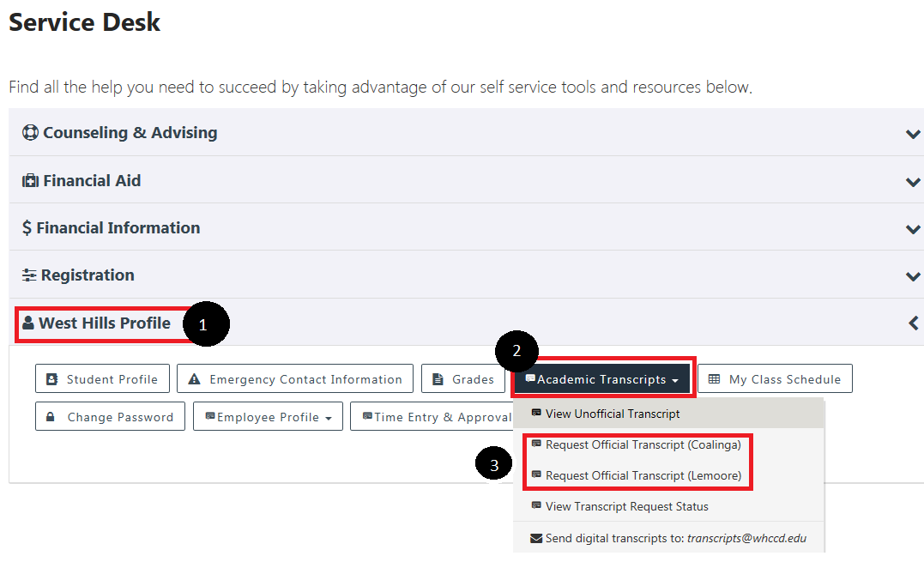Expand the Registration section chevron
Image resolution: width=924 pixels, height=562 pixels.
click(913, 276)
